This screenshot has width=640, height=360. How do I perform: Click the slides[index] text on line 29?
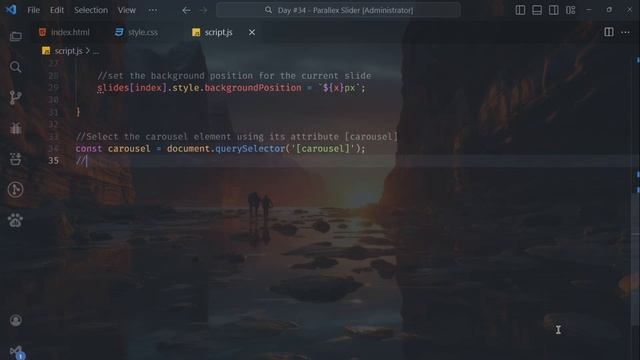132,88
